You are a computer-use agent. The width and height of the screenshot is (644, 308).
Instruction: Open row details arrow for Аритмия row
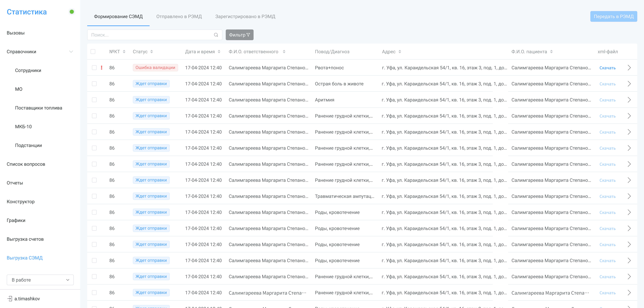(629, 100)
